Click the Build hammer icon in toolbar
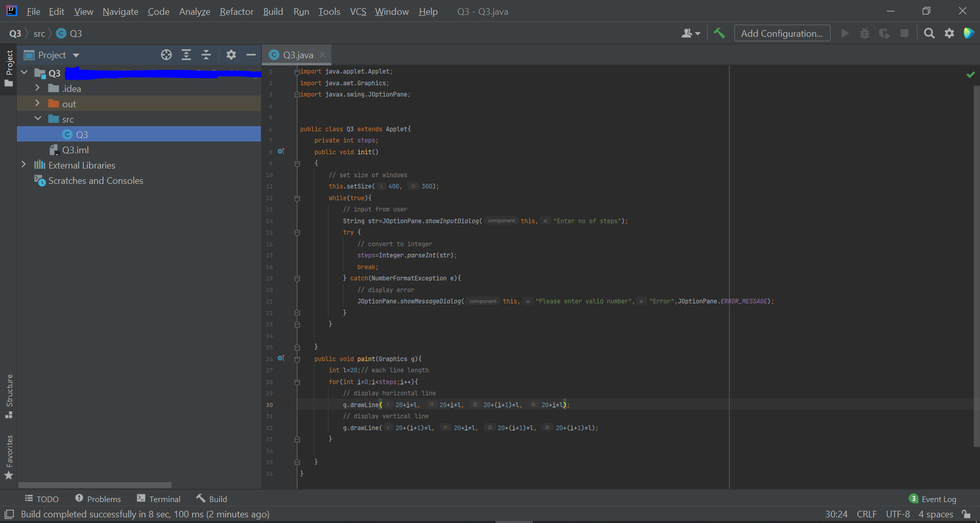The image size is (980, 523). (719, 33)
